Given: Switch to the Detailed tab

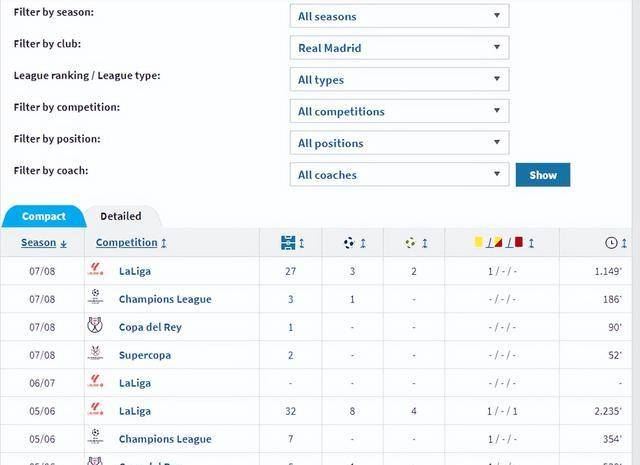Looking at the screenshot, I should coord(121,216).
